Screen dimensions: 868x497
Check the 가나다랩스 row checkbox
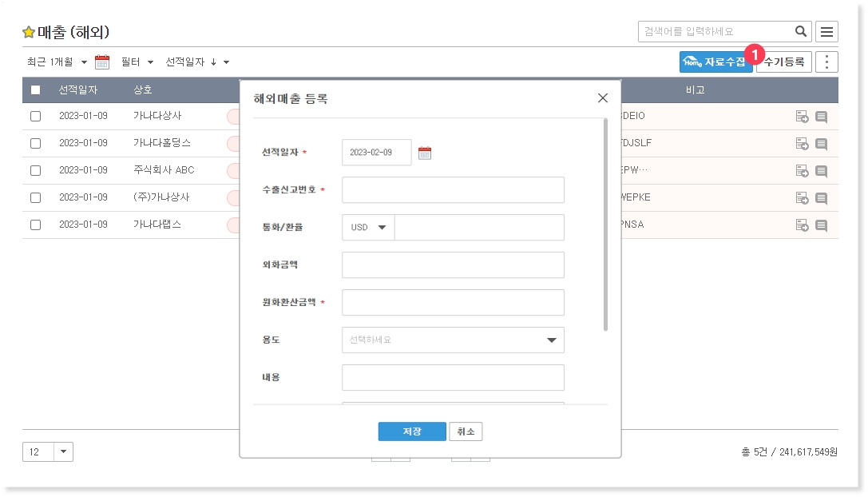(x=35, y=225)
